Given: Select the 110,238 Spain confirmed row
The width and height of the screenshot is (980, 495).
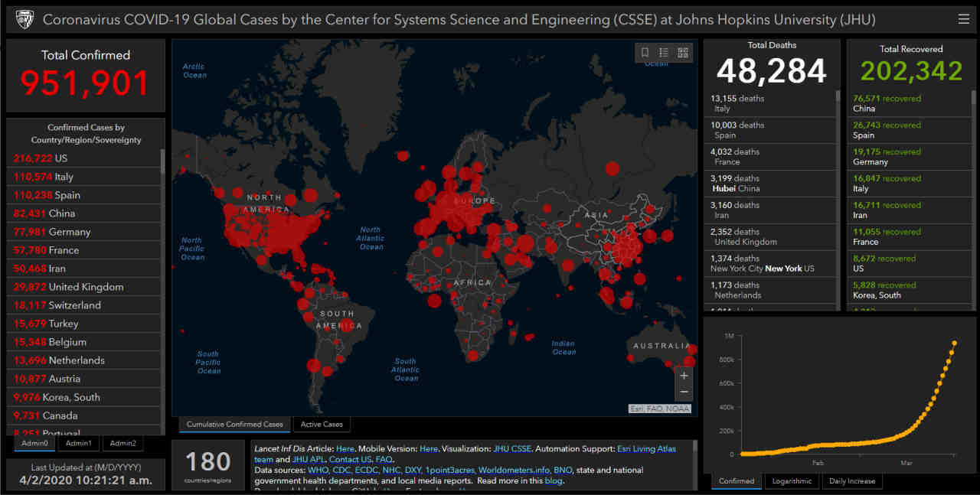Looking at the screenshot, I should tap(85, 194).
